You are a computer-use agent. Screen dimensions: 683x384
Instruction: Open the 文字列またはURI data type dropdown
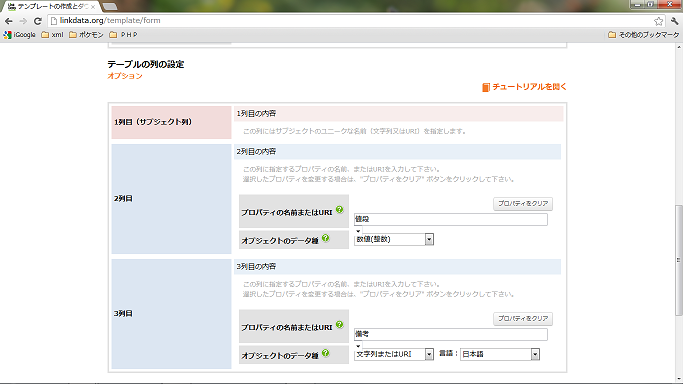coord(394,354)
